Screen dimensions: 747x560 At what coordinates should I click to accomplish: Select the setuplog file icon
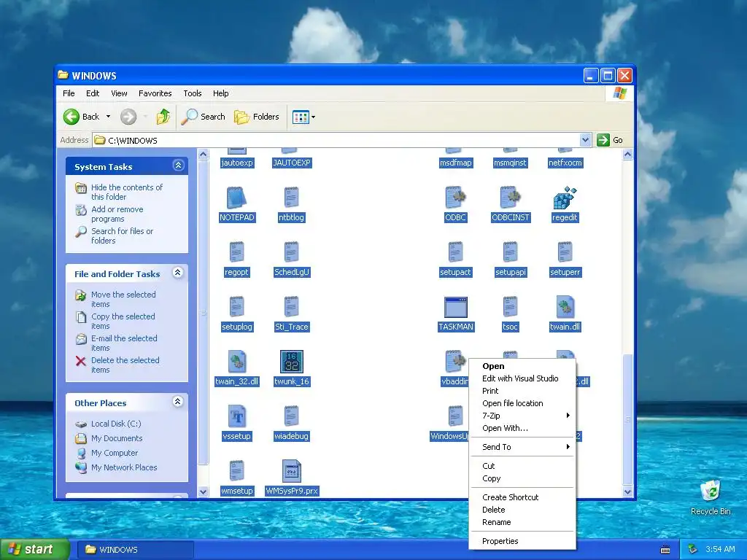[237, 307]
